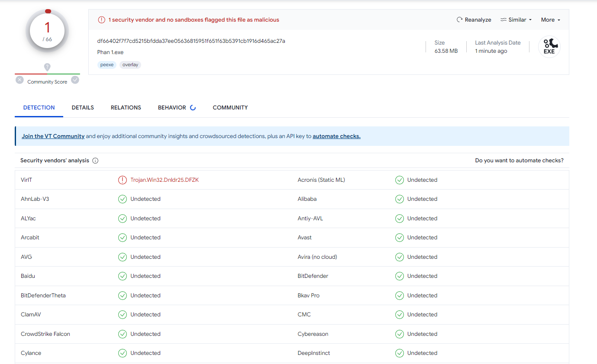Click the CMC undetected check icon
The image size is (597, 364).
click(x=400, y=315)
